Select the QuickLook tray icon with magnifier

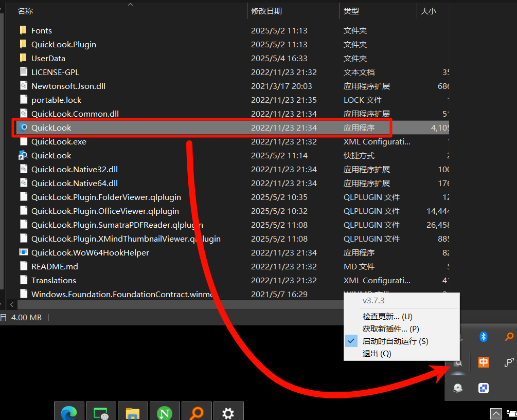tap(458, 363)
